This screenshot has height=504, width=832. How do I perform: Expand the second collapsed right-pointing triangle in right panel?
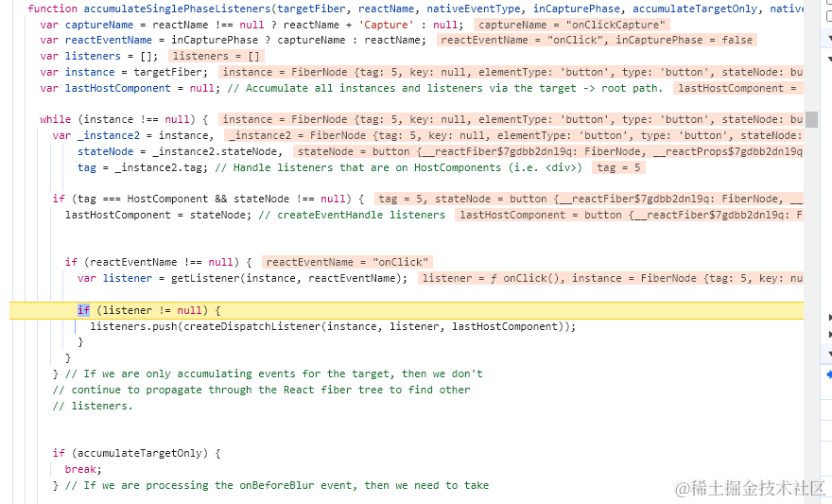pyautogui.click(x=829, y=334)
